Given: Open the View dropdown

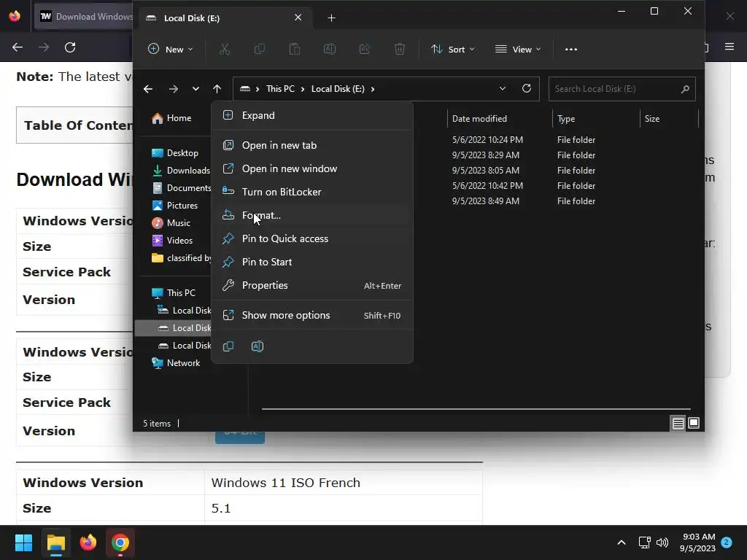Looking at the screenshot, I should click(518, 49).
